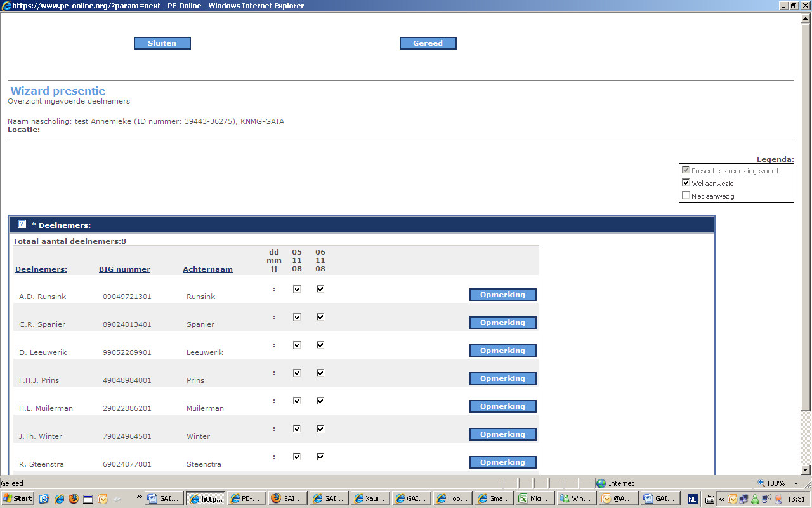Open Opmerking for R. Steenstra

coord(503,462)
